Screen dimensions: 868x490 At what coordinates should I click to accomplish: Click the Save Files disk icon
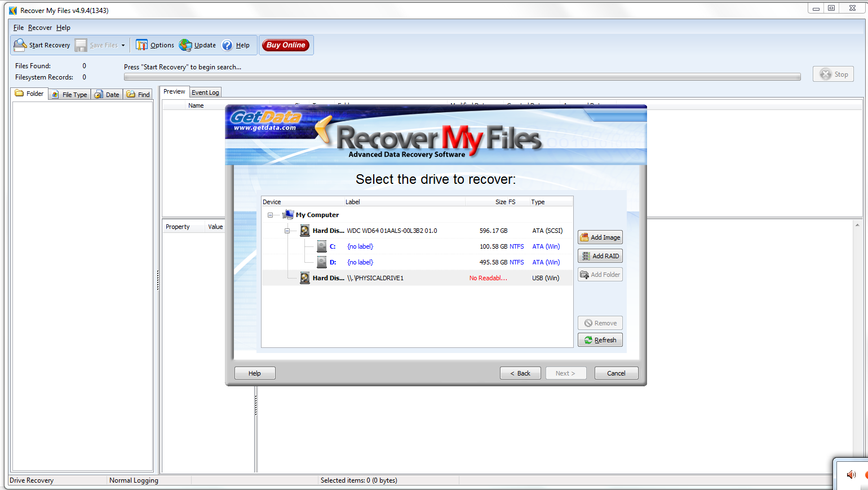coord(81,45)
